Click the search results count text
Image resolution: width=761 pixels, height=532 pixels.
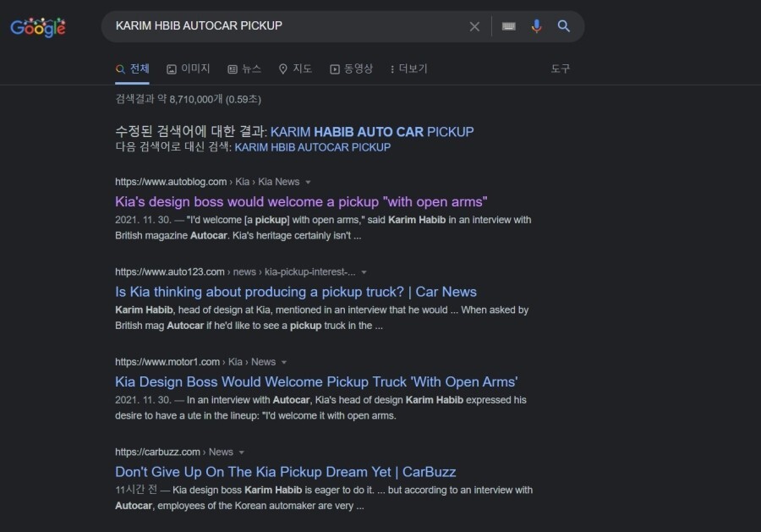(189, 99)
